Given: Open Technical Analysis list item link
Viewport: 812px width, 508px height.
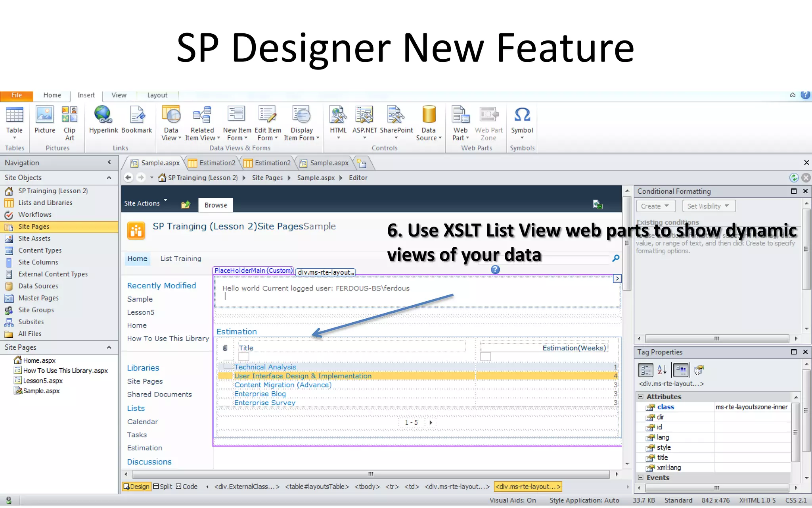Looking at the screenshot, I should coord(265,367).
